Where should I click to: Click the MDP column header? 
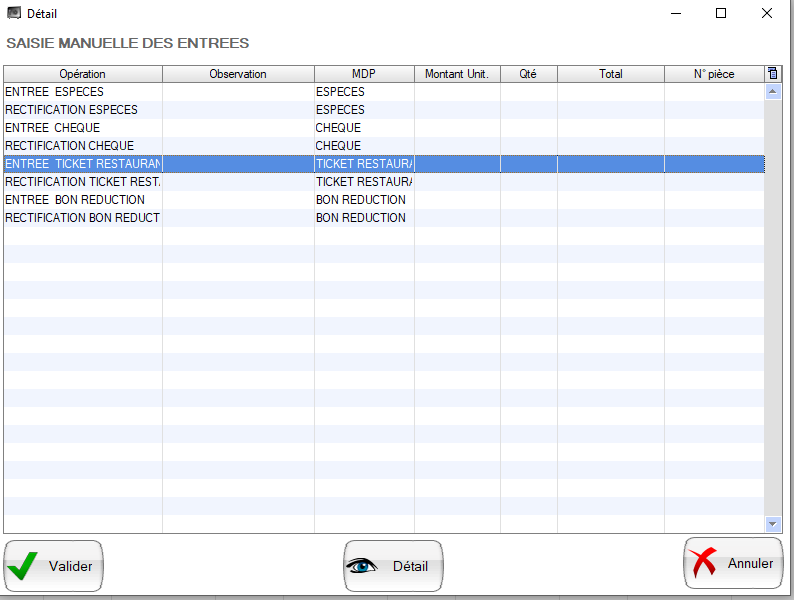coord(364,74)
